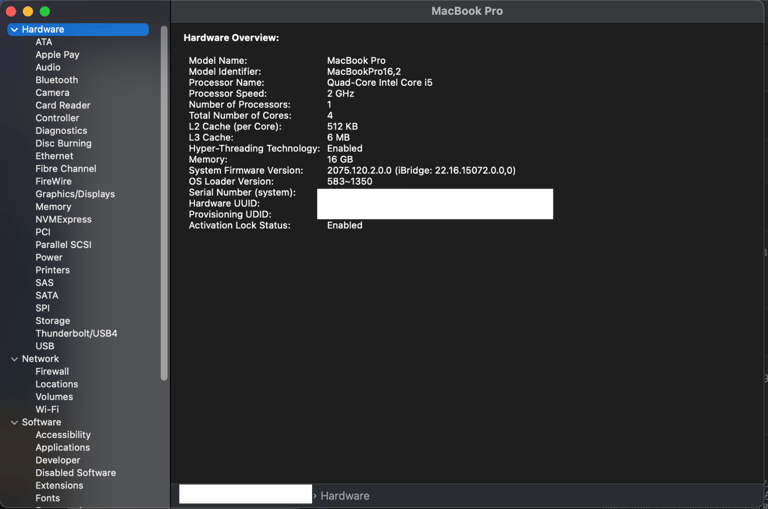Show Wi-Fi information
The width and height of the screenshot is (768, 509).
[x=47, y=410]
